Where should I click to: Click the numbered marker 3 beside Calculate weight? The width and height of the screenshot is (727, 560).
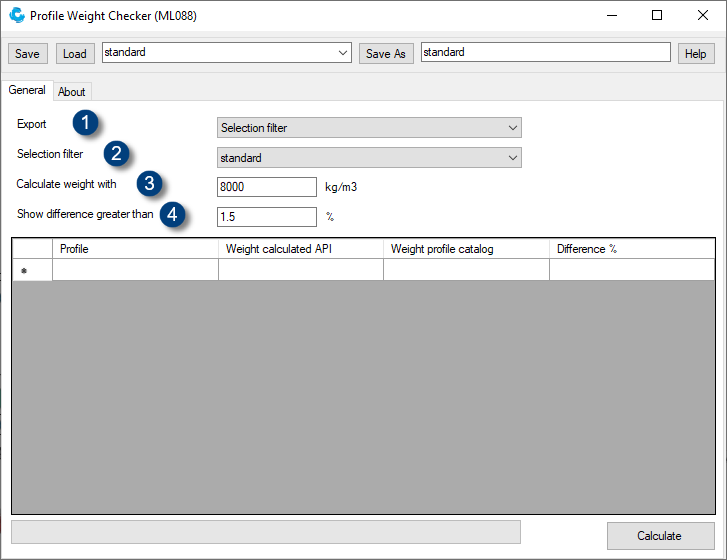[149, 183]
